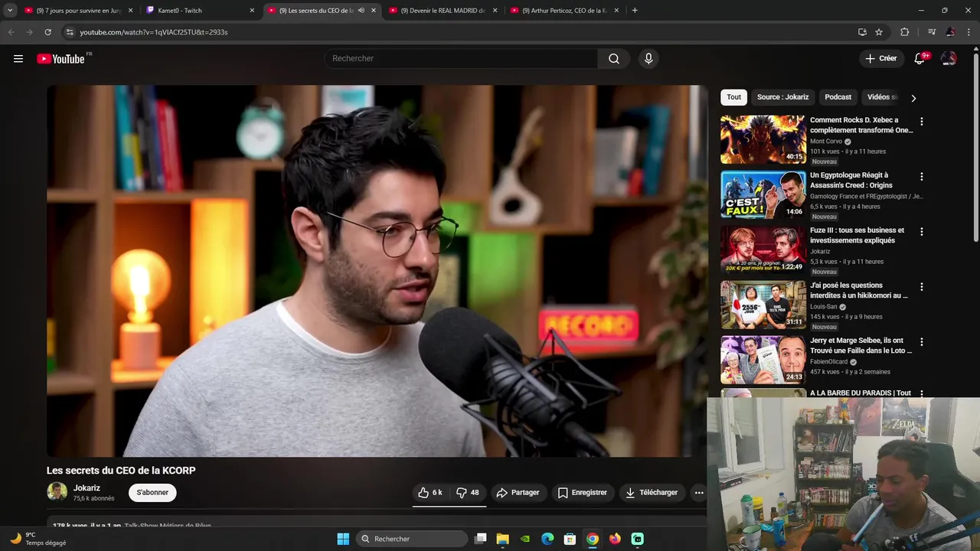The height and width of the screenshot is (551, 980).
Task: Open options for the Comment Rocks D. Xebec video
Action: click(x=922, y=122)
